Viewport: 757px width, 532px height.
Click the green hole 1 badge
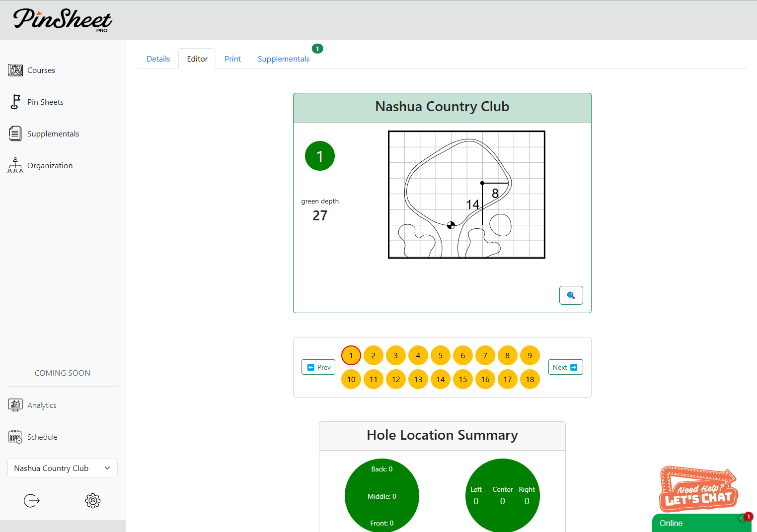(320, 156)
